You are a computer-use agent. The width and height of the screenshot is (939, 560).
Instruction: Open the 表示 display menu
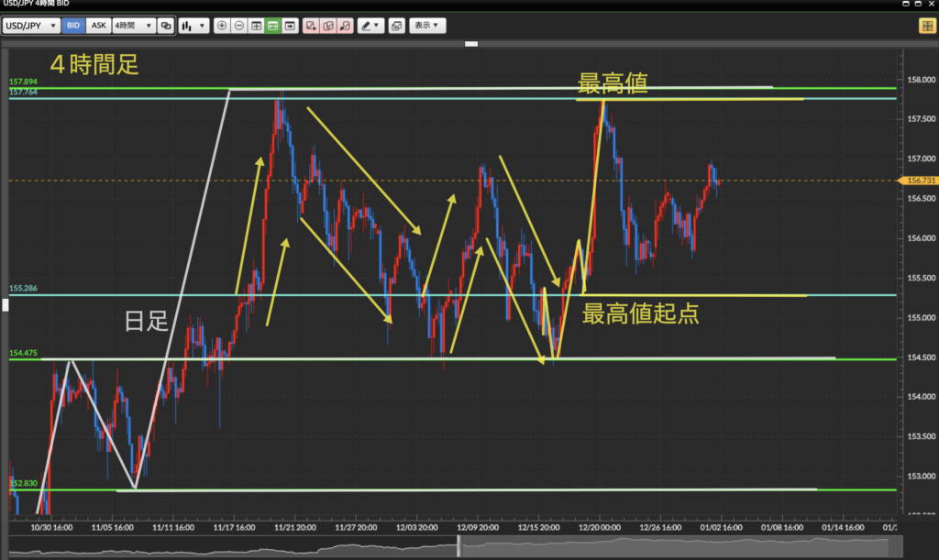coord(427,26)
